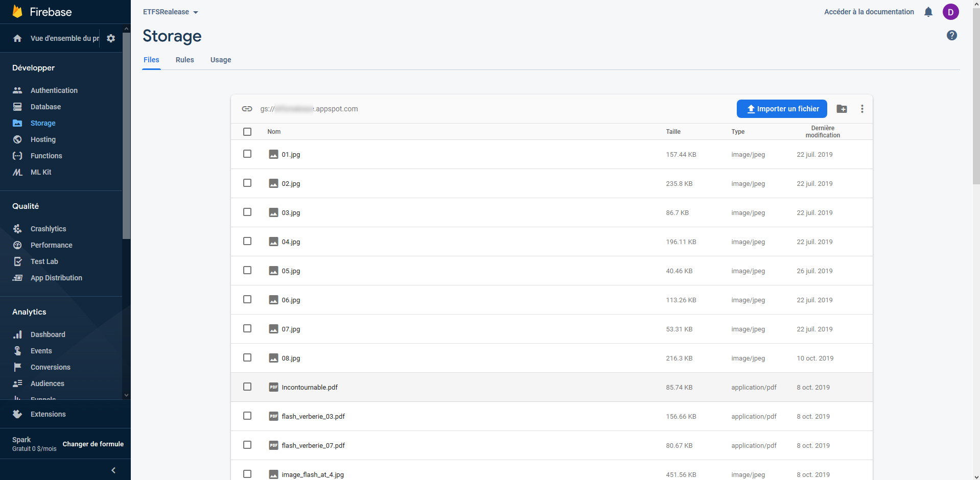
Task: Check the box for 01.jpg
Action: click(x=247, y=154)
